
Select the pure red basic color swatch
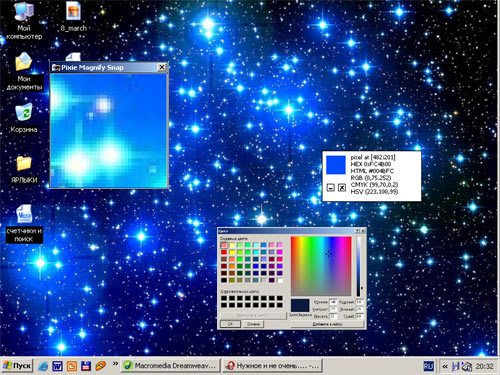224,252
